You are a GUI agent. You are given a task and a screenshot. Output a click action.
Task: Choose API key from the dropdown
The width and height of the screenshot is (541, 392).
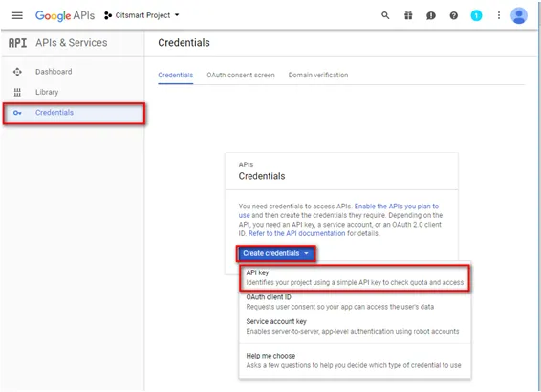pyautogui.click(x=355, y=278)
